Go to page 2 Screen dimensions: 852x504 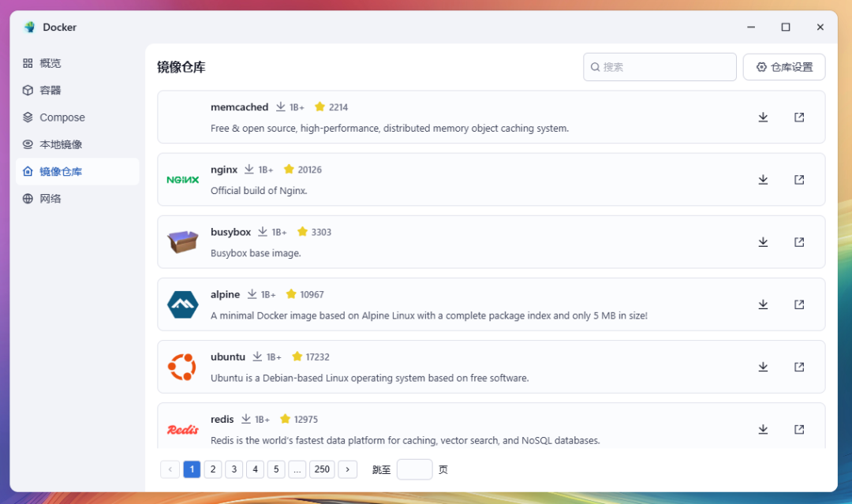pos(213,469)
